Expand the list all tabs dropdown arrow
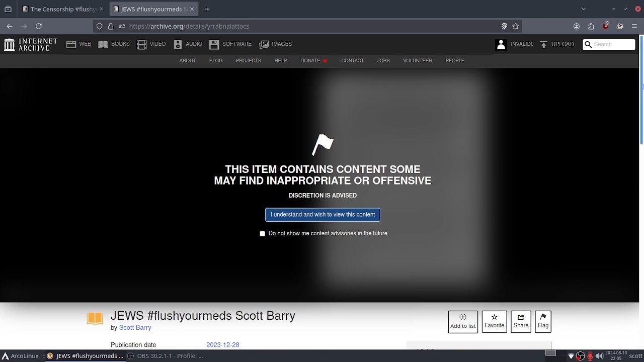 coord(584,9)
